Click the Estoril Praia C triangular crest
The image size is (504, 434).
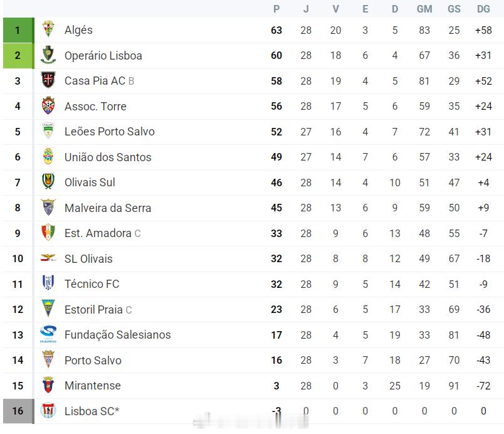click(48, 309)
